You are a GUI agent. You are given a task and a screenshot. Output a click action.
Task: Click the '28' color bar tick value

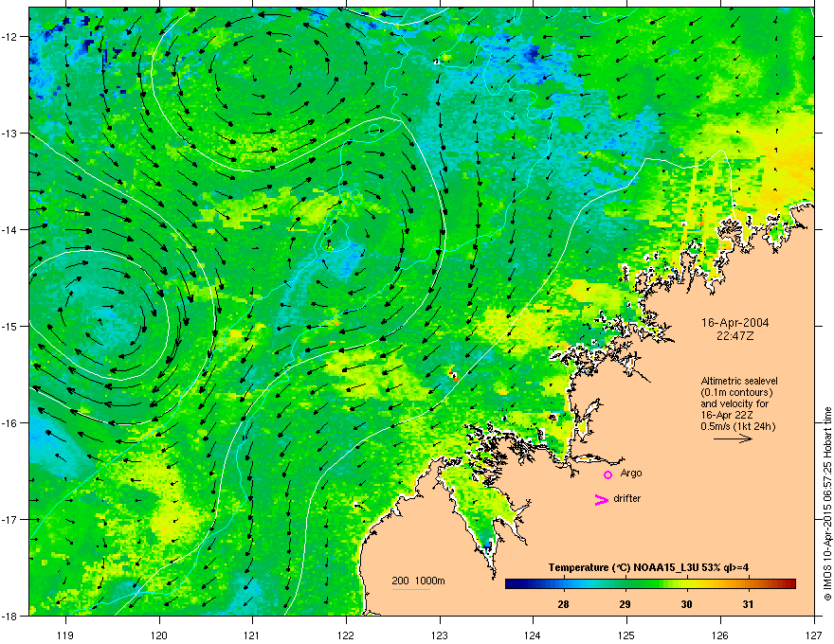[x=563, y=604]
